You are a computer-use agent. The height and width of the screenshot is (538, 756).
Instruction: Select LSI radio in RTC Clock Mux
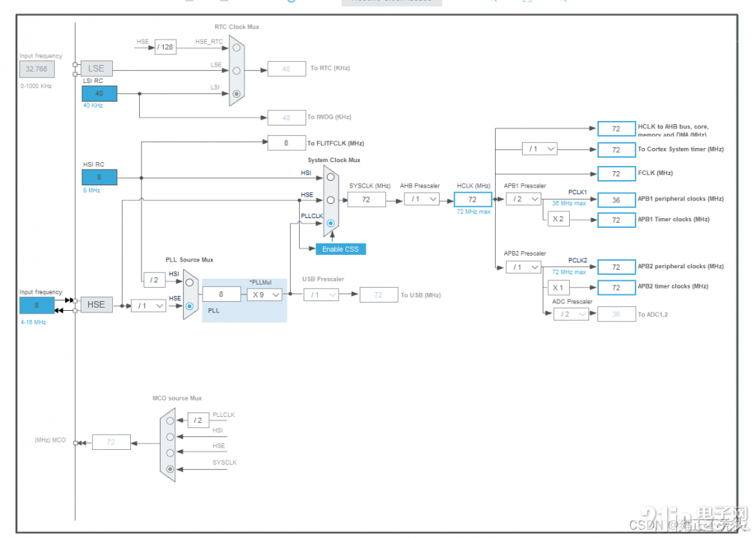(236, 94)
